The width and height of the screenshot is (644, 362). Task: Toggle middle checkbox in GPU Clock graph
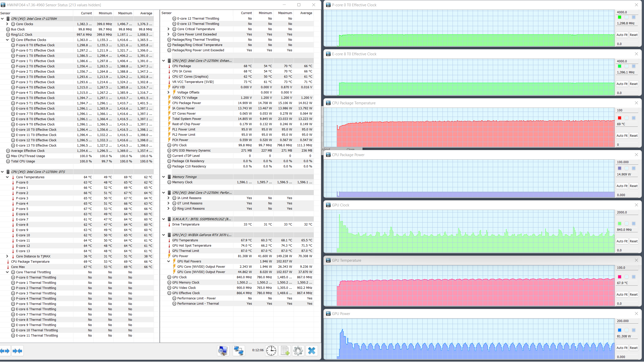(627, 223)
